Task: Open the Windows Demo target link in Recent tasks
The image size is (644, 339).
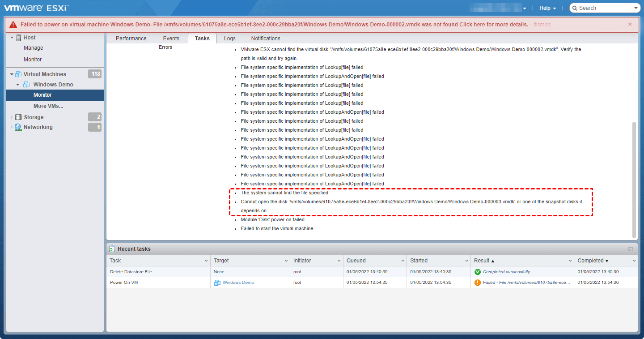Action: [238, 283]
